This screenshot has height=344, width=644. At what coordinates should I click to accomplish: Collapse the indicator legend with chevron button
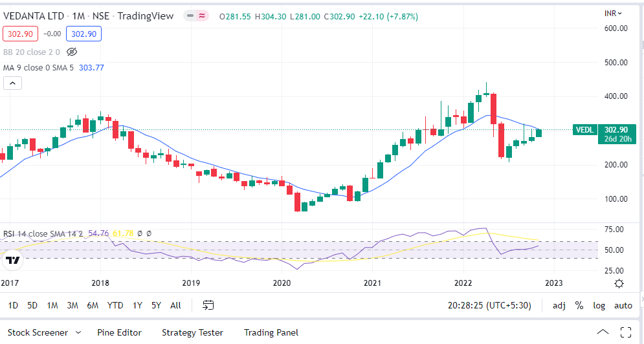click(13, 83)
